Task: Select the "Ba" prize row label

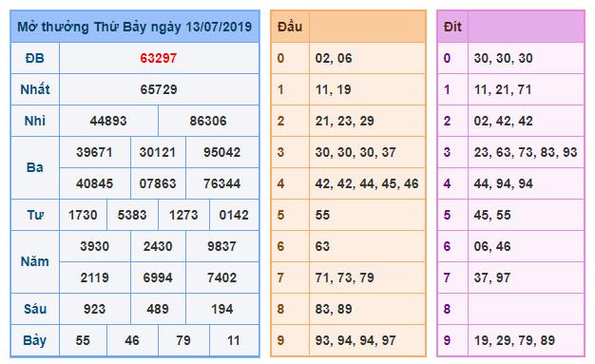Action: 34,167
